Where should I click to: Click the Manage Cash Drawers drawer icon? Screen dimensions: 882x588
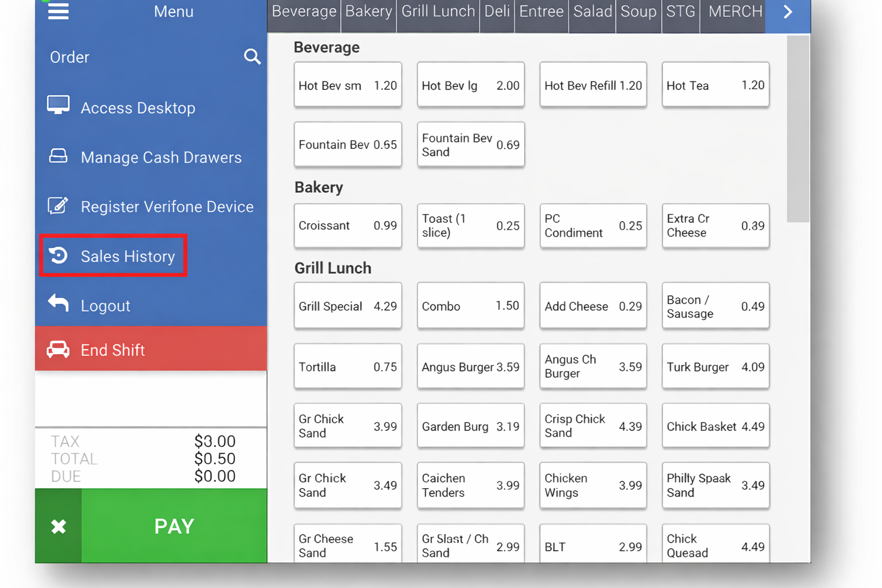[x=57, y=155]
